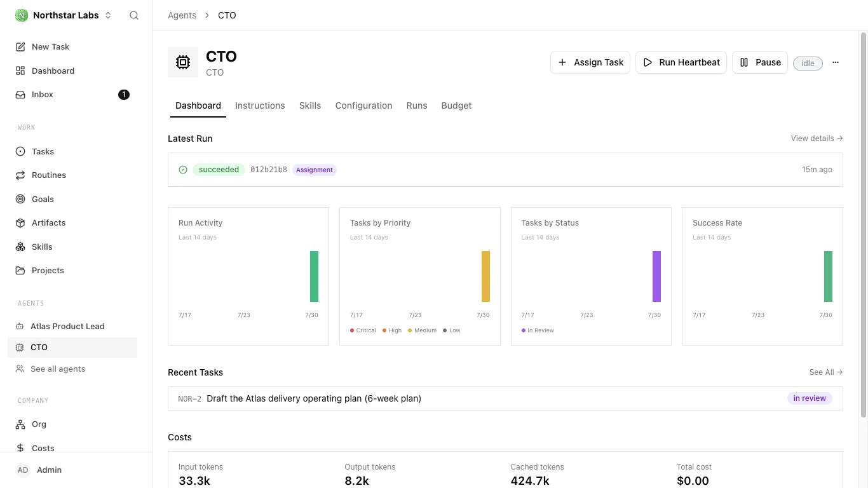Switch to the Instructions tab
This screenshot has width=868, height=488.
click(260, 105)
